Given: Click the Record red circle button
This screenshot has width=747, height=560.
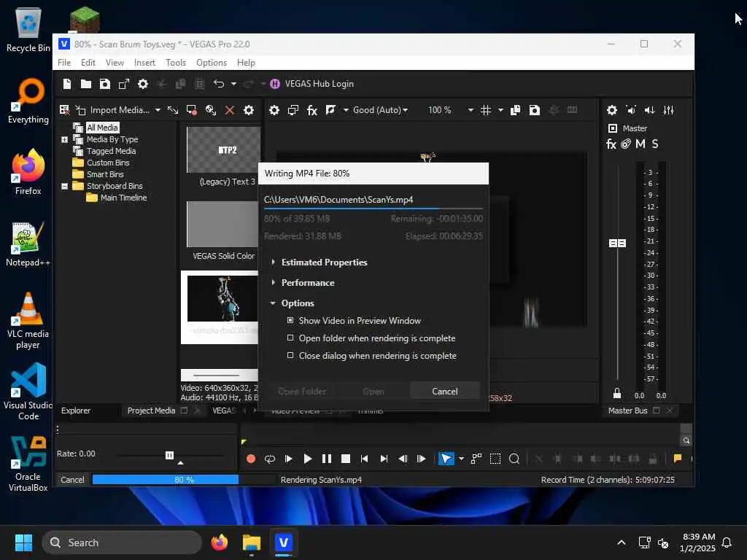Looking at the screenshot, I should pyautogui.click(x=251, y=459).
